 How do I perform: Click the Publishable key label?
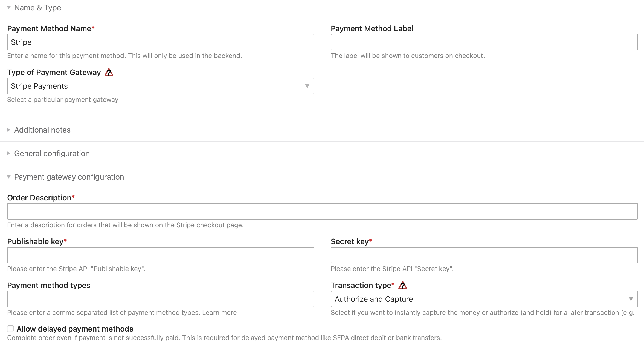pyautogui.click(x=35, y=241)
